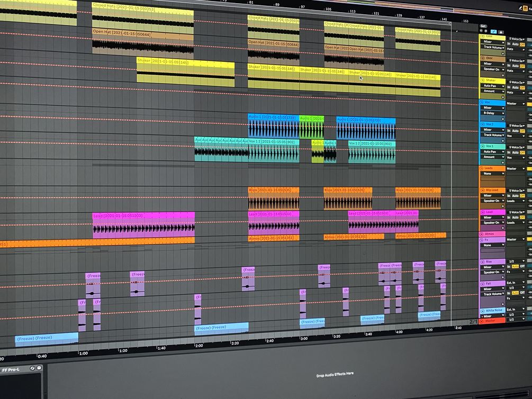Click the 1:00 mark on time ruler
The image size is (532, 399).
84,353
